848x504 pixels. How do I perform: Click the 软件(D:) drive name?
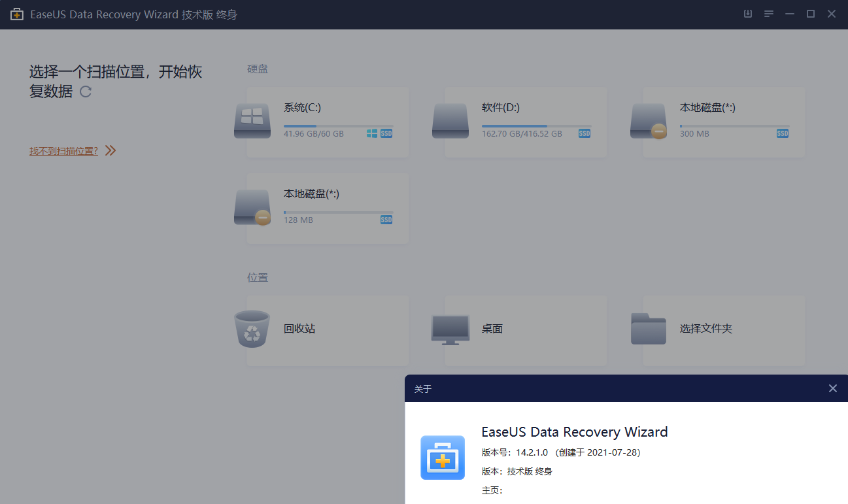point(501,108)
